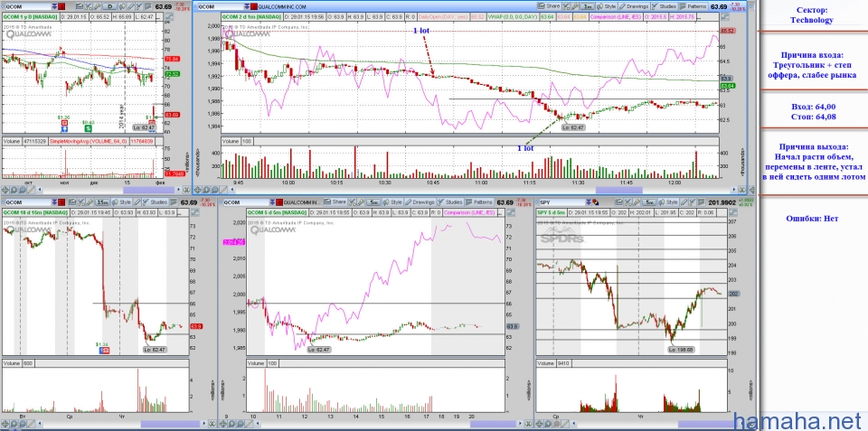Click chart mode icon right of 5m QCOM header
Image resolution: width=868 pixels, height=431 pixels.
click(x=511, y=213)
